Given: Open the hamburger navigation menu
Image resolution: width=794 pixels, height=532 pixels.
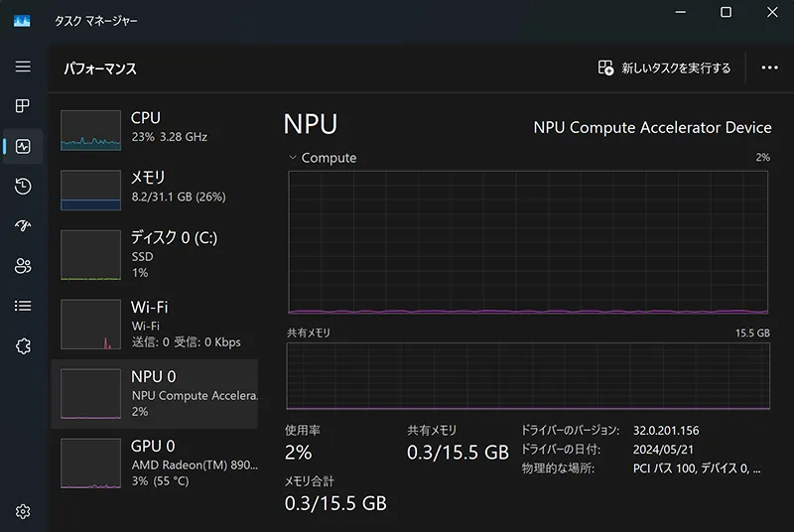Looking at the screenshot, I should tap(23, 66).
